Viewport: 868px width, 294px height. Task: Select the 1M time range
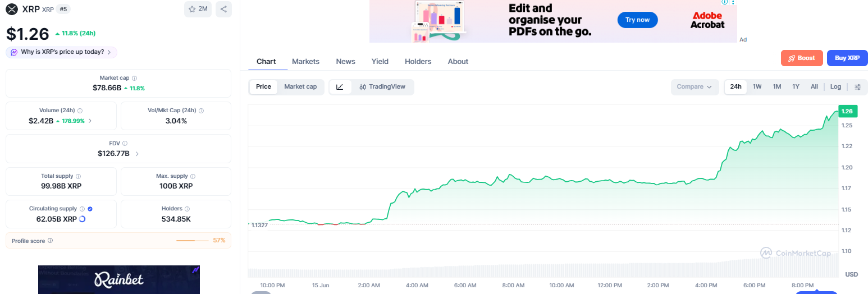[x=776, y=87]
